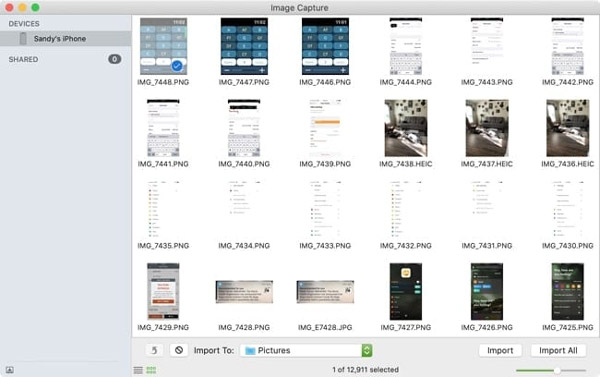Expand the SHARED section header
Screen dimensions: 600x377
(23, 59)
